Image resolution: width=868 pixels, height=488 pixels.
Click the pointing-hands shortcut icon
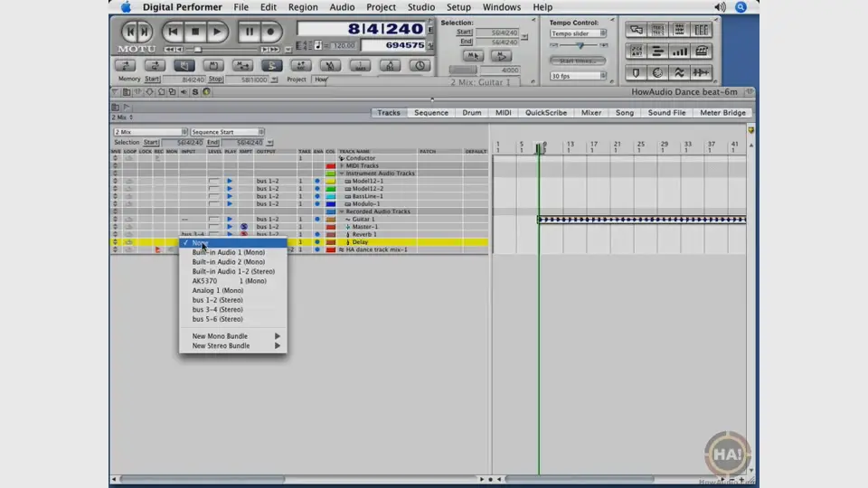click(x=636, y=30)
